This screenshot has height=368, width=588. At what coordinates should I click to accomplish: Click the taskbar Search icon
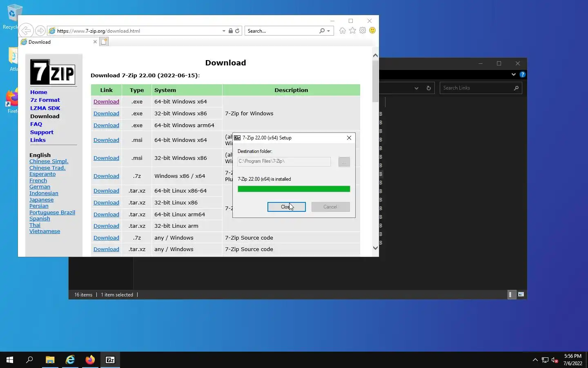click(x=29, y=360)
